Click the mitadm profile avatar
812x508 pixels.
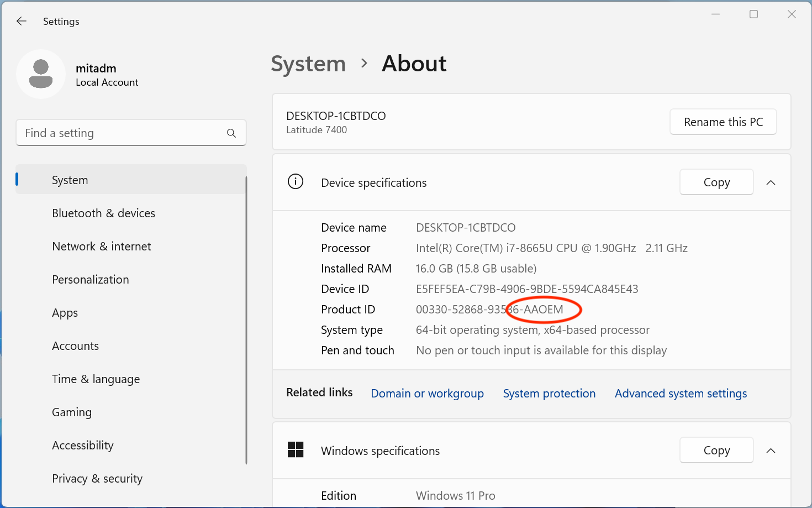(x=41, y=74)
